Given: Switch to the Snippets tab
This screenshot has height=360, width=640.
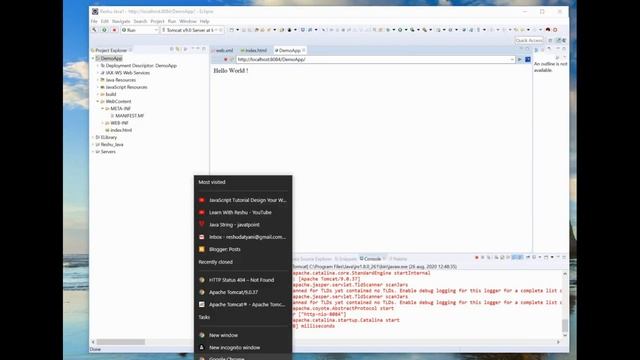Looking at the screenshot, I should (x=346, y=259).
